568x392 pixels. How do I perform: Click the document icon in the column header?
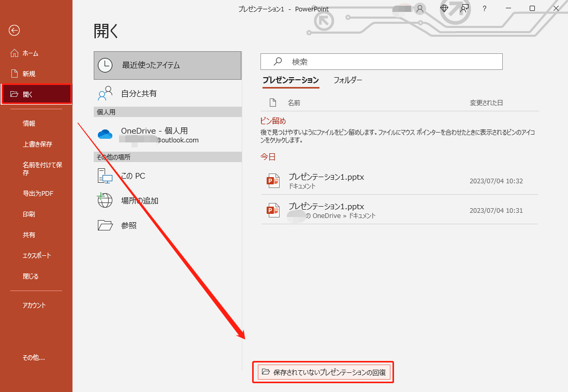point(273,103)
